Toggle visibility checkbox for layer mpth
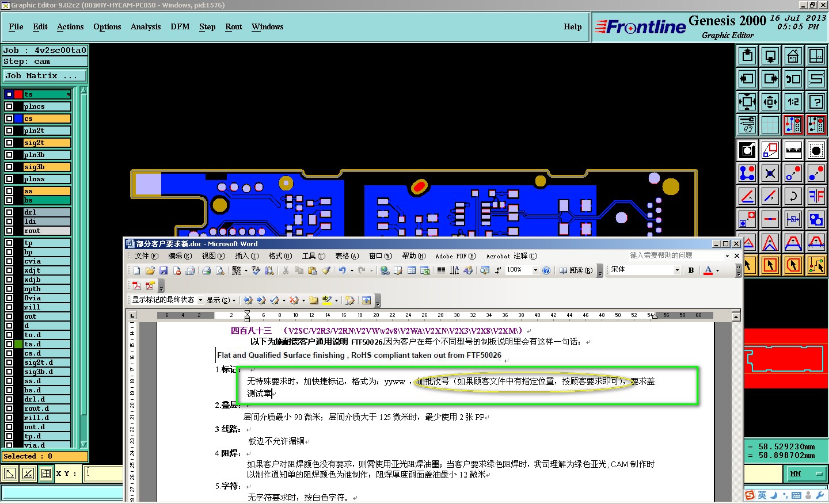This screenshot has width=829, height=504. point(9,289)
